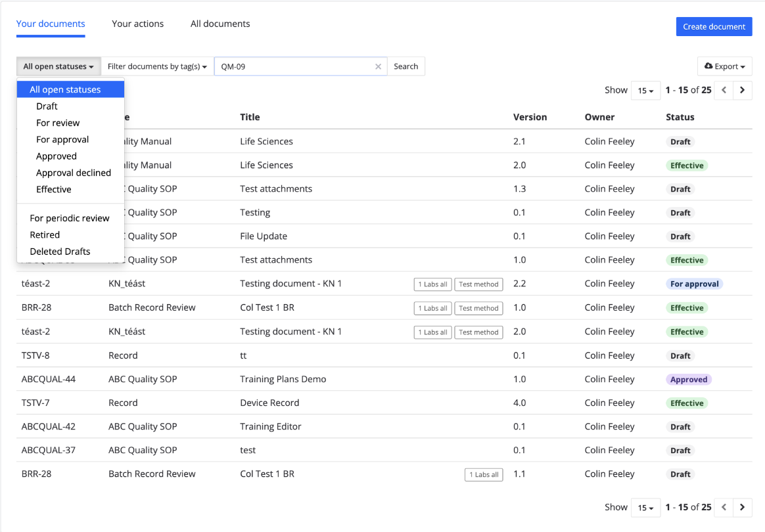Select Approval declined status filter
This screenshot has width=765, height=532.
(74, 173)
